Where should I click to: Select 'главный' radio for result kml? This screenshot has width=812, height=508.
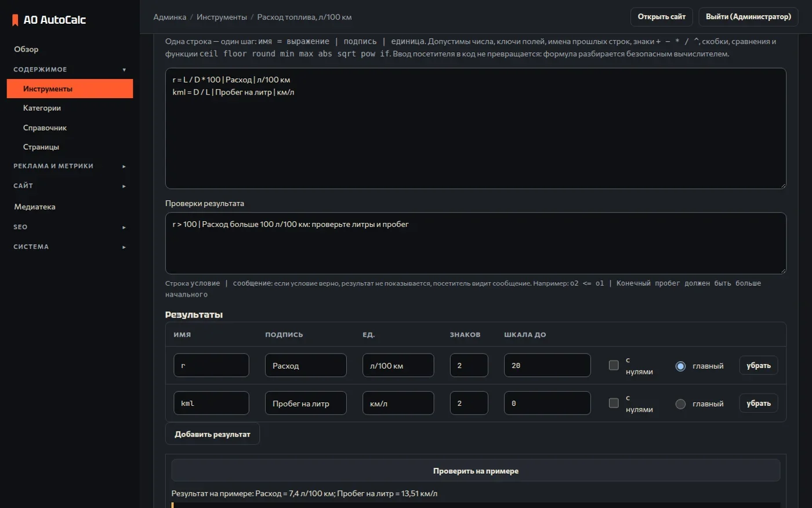pos(681,403)
